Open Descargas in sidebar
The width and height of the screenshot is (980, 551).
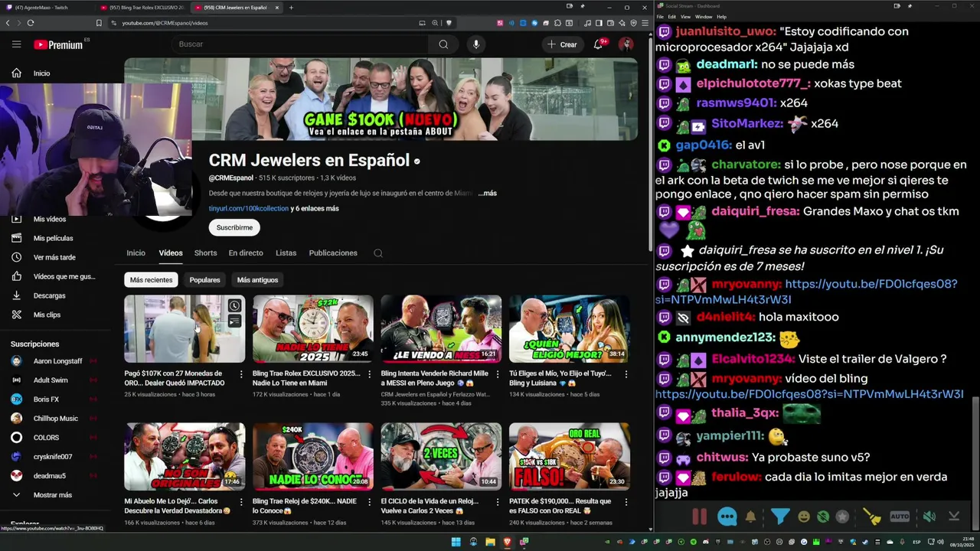pos(49,295)
